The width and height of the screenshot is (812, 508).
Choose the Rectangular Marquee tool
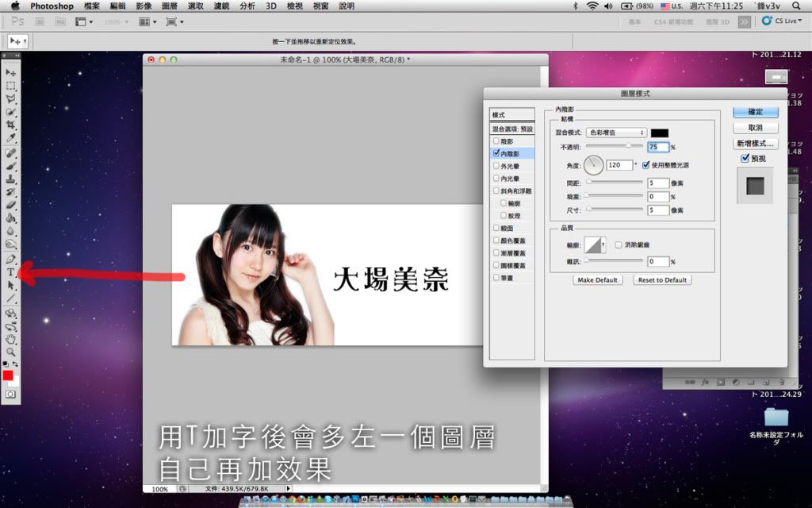[x=11, y=86]
